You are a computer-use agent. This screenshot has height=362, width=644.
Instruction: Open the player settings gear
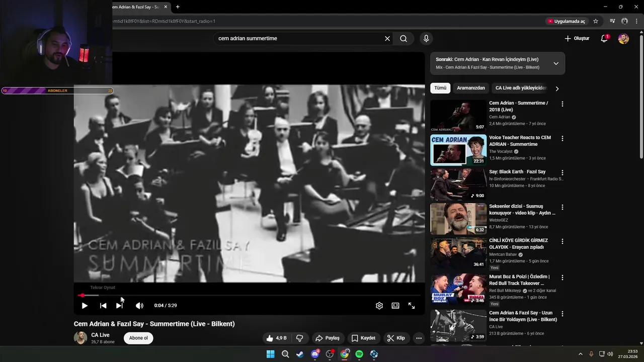tap(379, 306)
